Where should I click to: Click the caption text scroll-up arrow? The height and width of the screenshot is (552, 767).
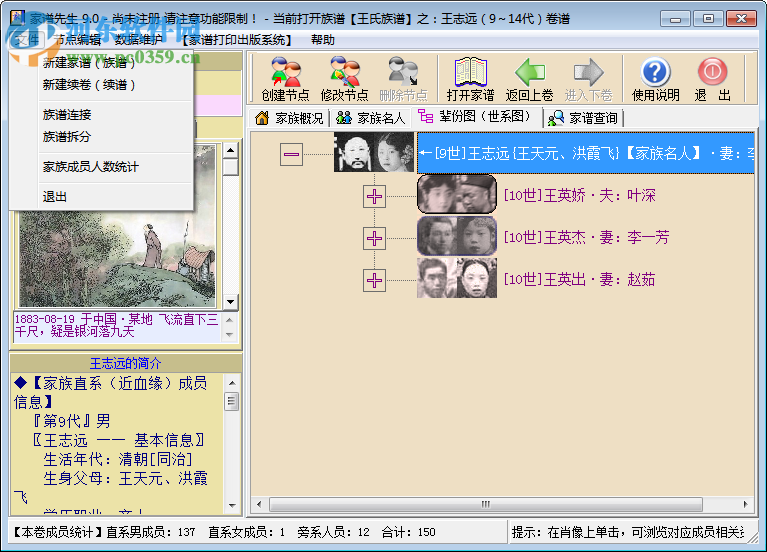[x=230, y=320]
